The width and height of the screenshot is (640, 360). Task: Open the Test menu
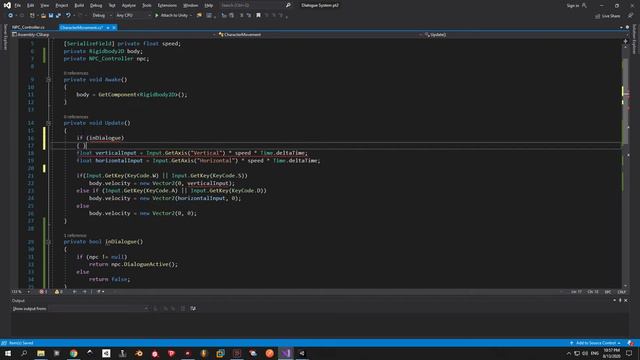coord(112,5)
